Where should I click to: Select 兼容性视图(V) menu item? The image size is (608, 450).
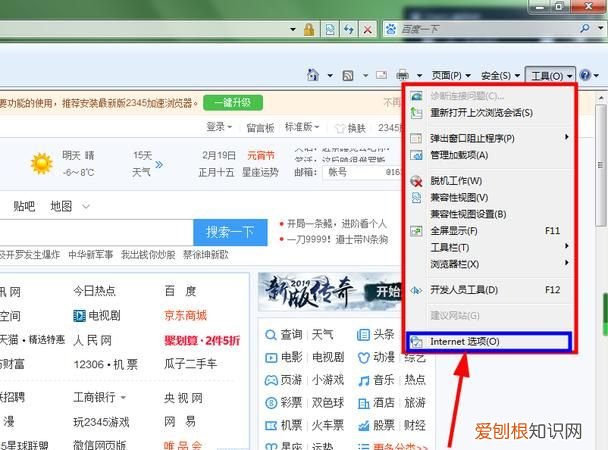490,197
